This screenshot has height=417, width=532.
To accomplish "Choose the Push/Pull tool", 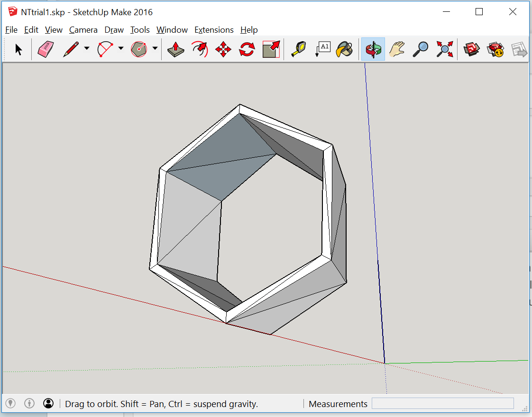I will click(x=175, y=49).
